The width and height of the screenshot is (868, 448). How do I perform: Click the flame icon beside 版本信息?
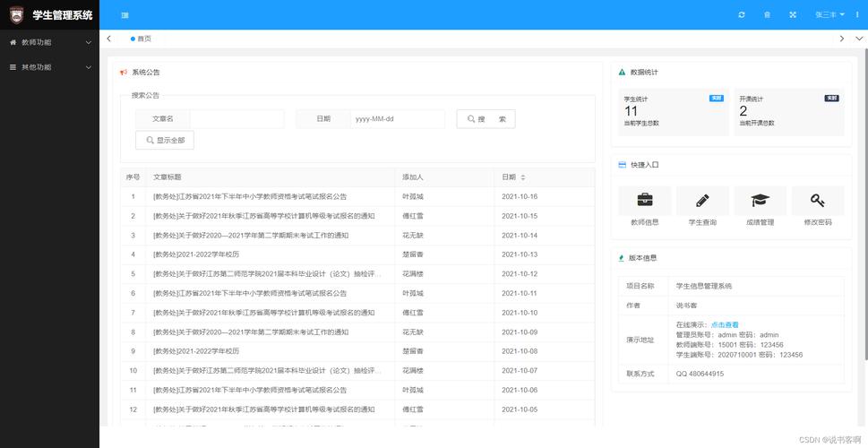click(621, 258)
